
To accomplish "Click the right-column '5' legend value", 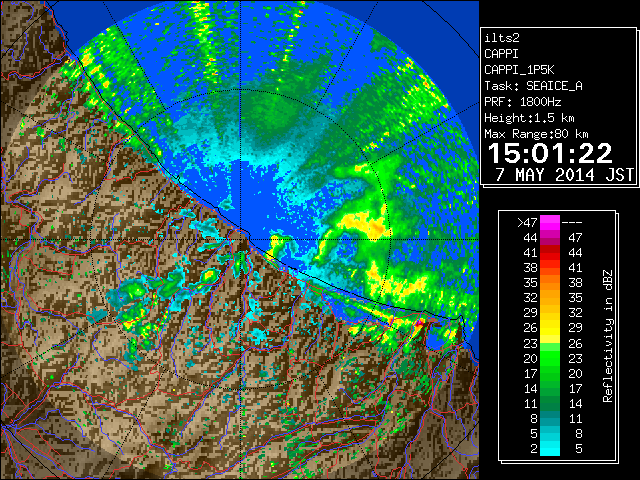I will [578, 449].
